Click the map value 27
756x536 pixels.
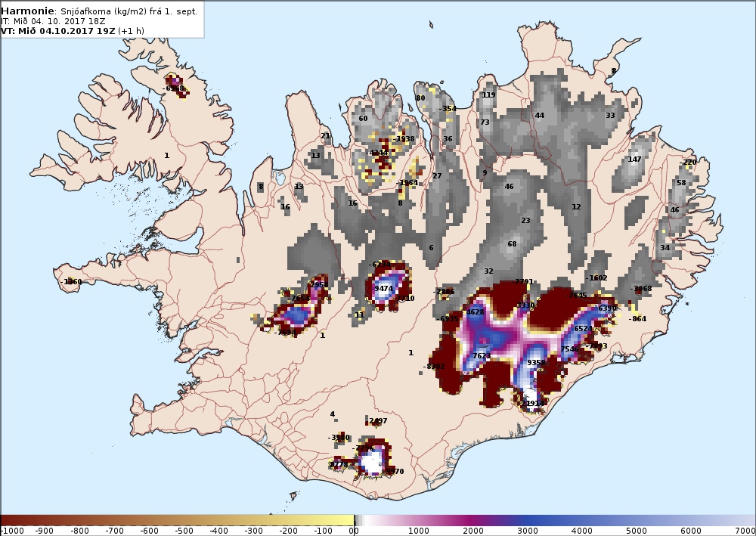437,176
